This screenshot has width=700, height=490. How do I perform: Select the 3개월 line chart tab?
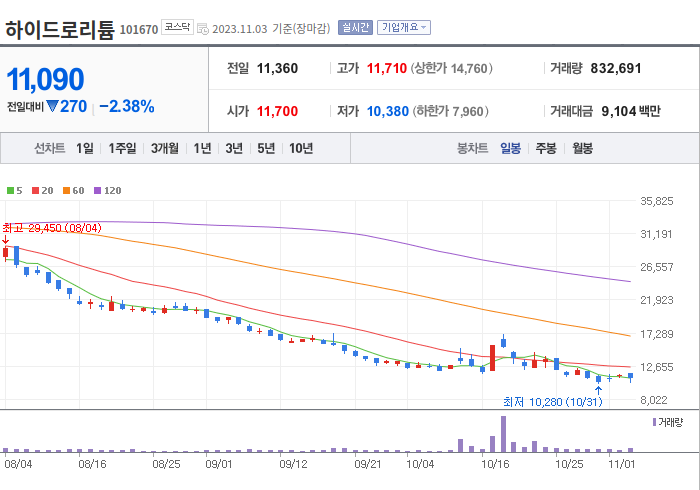165,148
